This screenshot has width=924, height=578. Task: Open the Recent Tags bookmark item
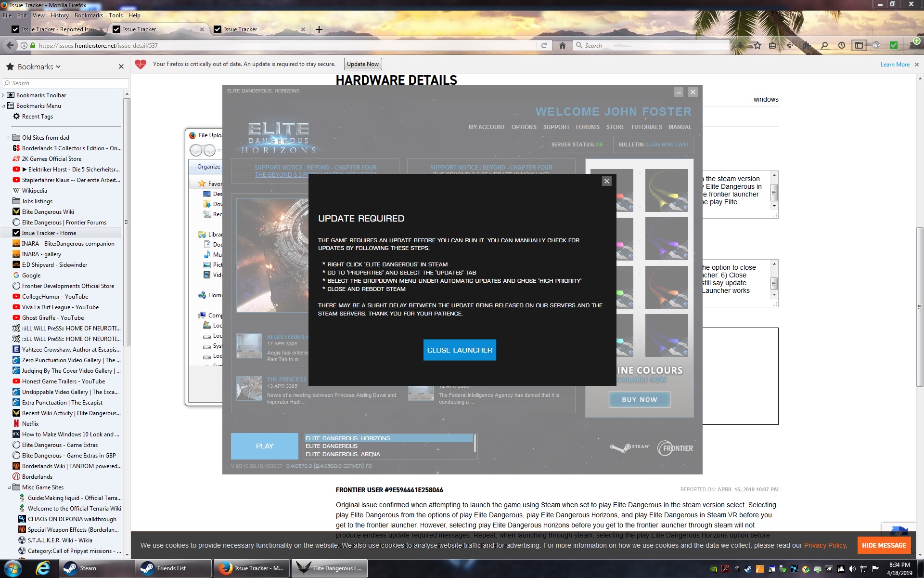pos(33,117)
